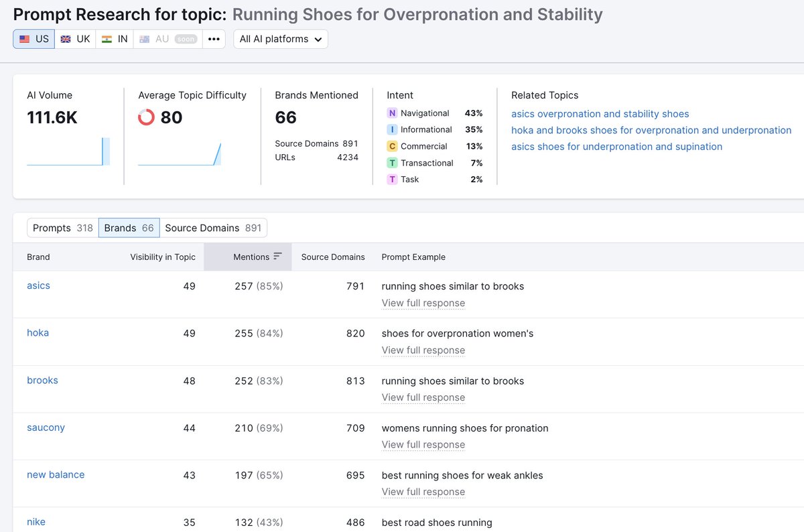The height and width of the screenshot is (532, 804).
Task: Switch to the Prompts tab
Action: pyautogui.click(x=62, y=228)
